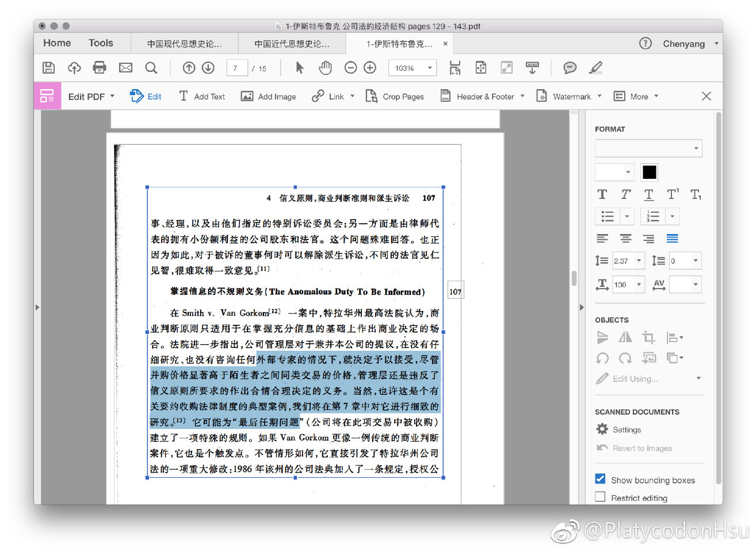This screenshot has width=756, height=552.
Task: Switch to the Tools tab
Action: coord(101,43)
